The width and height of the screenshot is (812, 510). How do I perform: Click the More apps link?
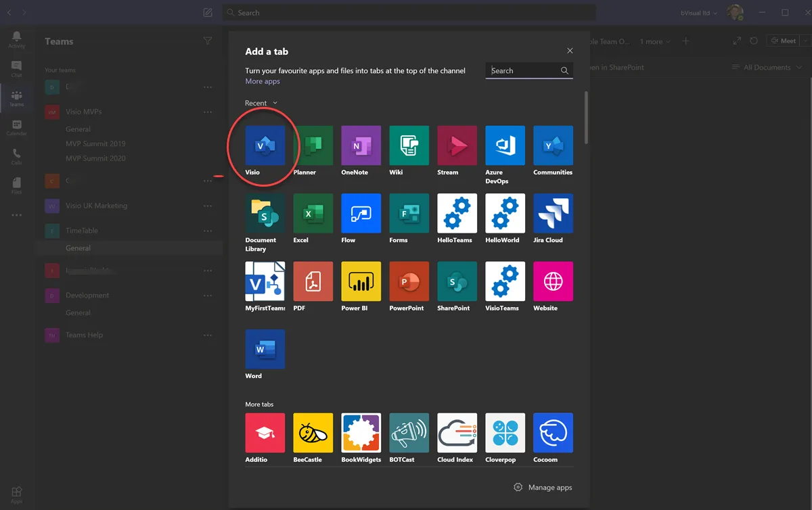(x=263, y=82)
